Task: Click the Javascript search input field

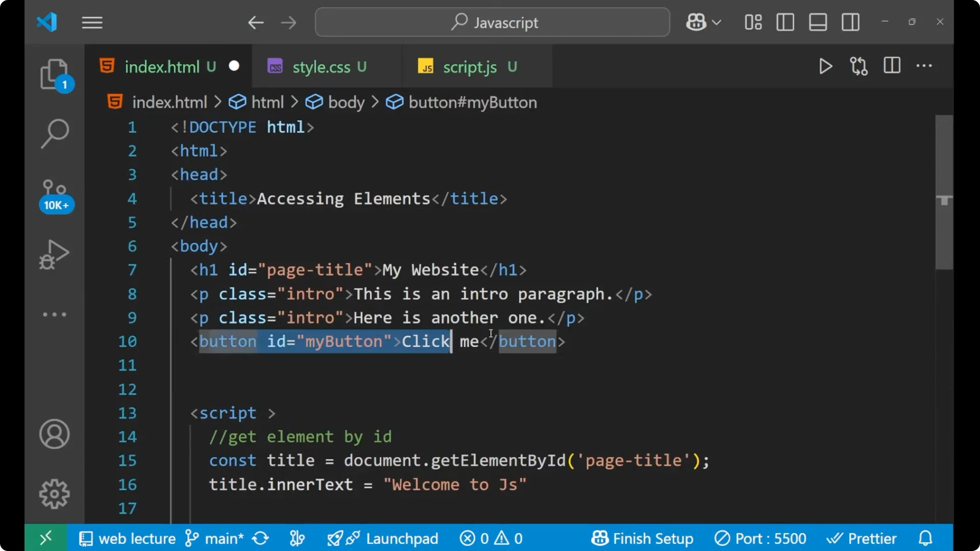Action: (492, 22)
